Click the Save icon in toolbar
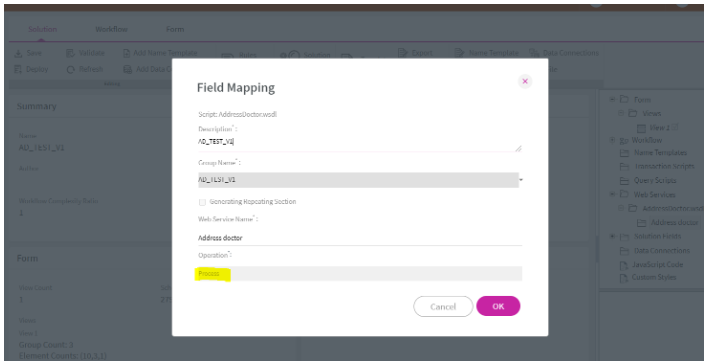The width and height of the screenshot is (709, 364). click(x=18, y=53)
